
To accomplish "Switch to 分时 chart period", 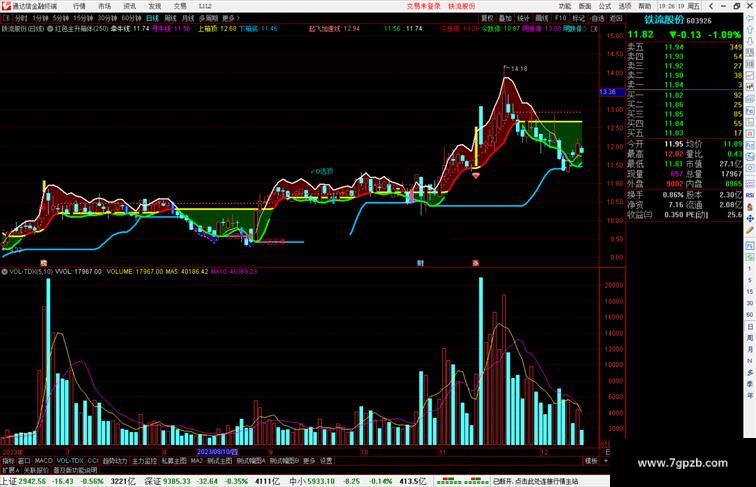I will point(21,18).
